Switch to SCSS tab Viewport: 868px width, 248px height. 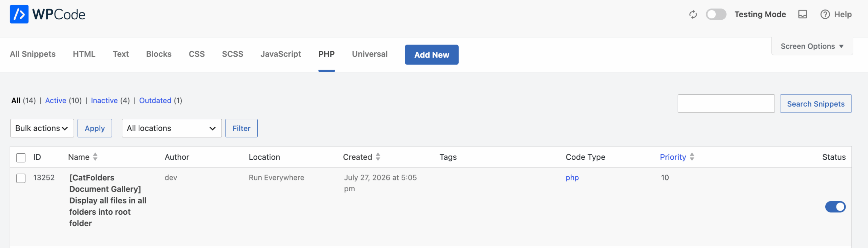click(x=233, y=54)
